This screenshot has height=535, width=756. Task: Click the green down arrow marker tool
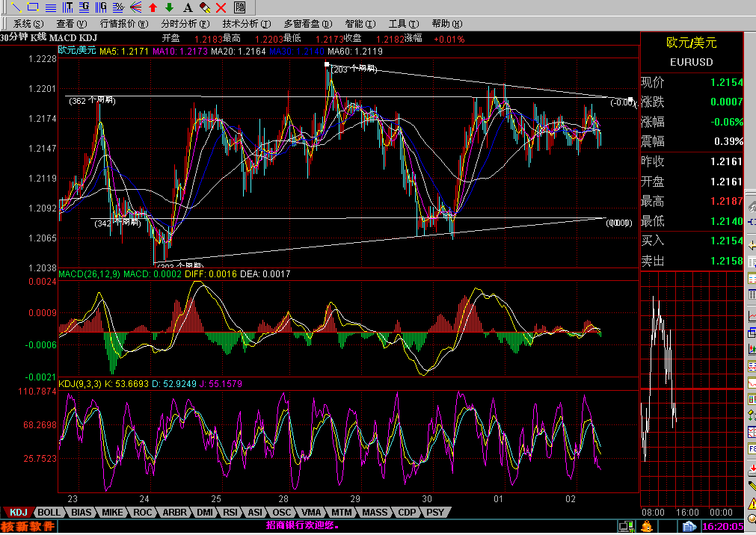(170, 7)
